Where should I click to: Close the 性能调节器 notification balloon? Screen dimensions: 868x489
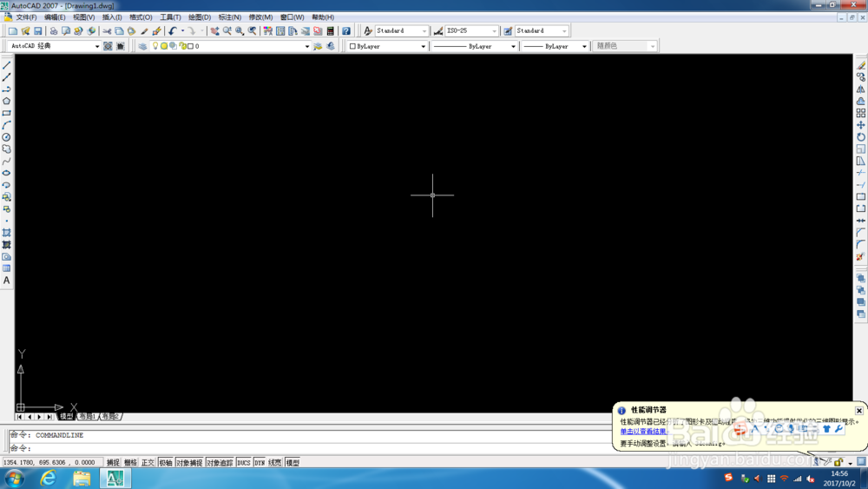859,410
